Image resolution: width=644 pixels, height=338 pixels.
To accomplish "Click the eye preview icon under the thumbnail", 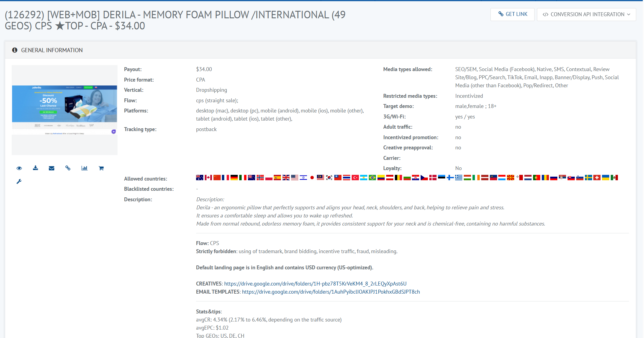I will [x=19, y=168].
